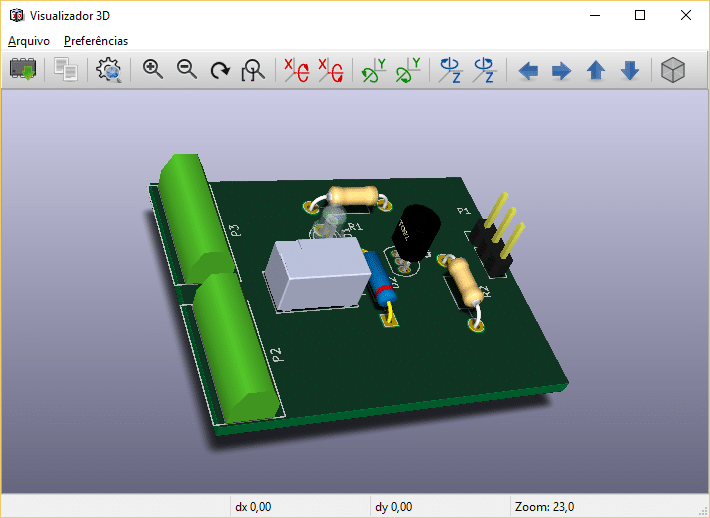The height and width of the screenshot is (518, 710).
Task: Rotate X clockwise (first red X icon)
Action: [296, 70]
